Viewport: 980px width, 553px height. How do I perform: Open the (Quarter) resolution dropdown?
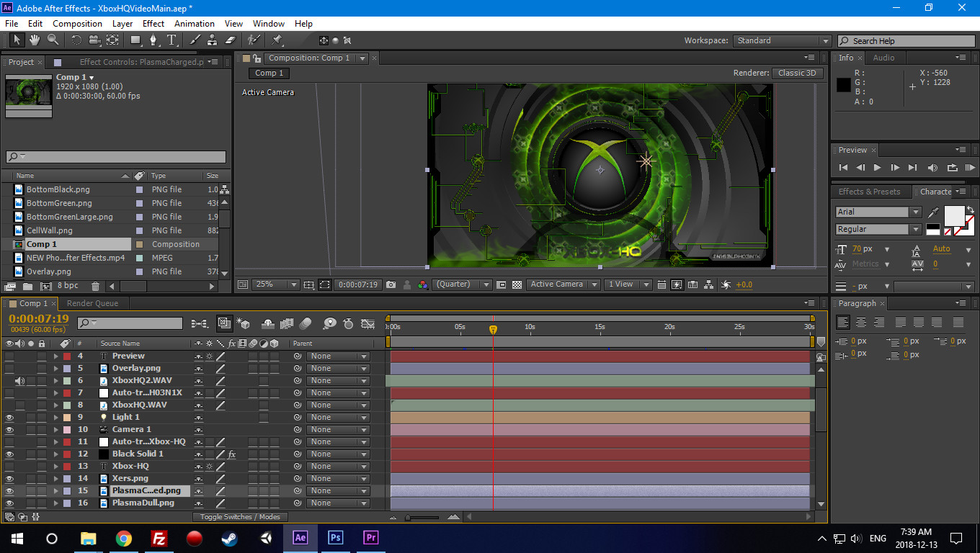pos(462,284)
